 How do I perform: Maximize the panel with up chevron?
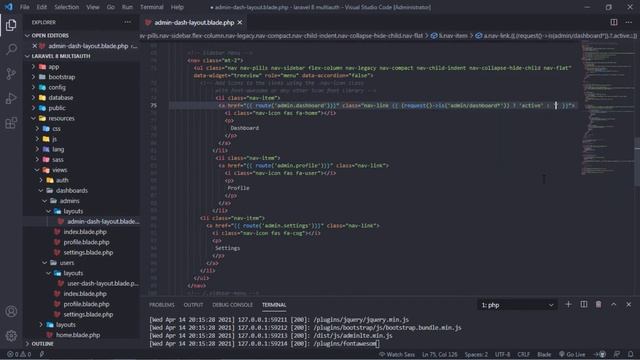tap(613, 304)
